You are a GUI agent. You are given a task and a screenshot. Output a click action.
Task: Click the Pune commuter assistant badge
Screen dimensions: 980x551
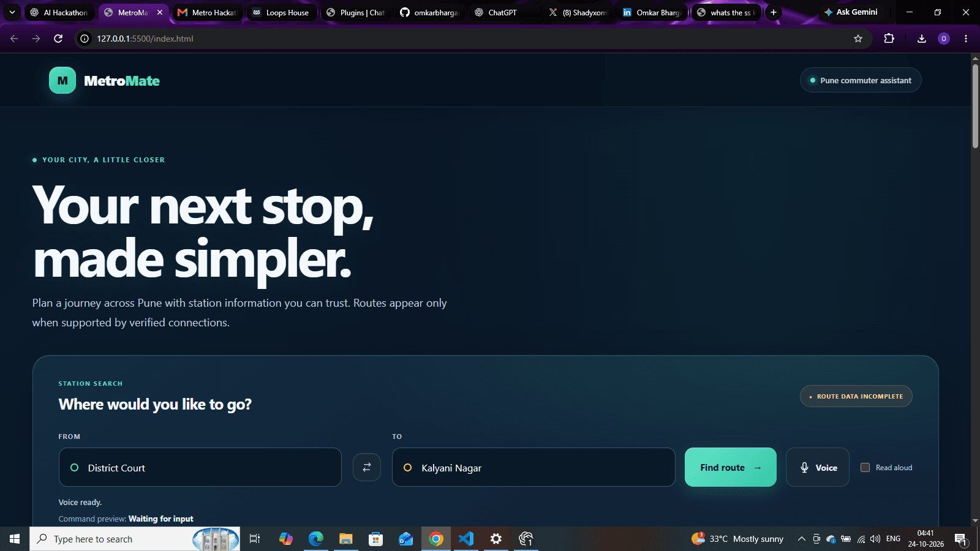(x=861, y=80)
